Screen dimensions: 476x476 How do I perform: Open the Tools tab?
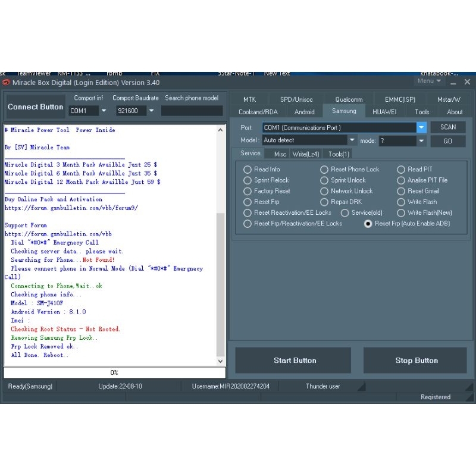[422, 112]
